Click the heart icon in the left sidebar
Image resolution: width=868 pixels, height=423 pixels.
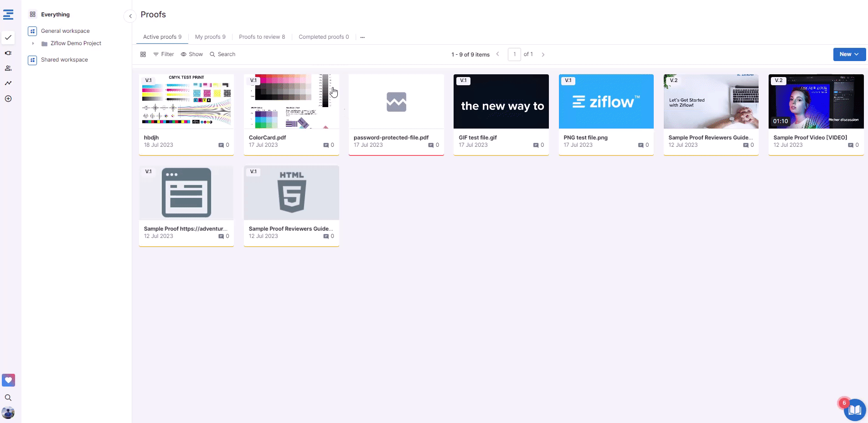coord(8,380)
